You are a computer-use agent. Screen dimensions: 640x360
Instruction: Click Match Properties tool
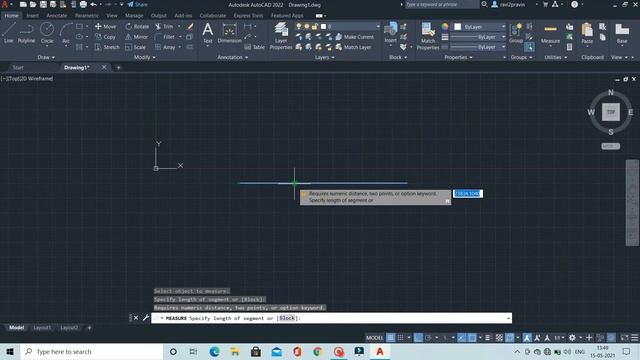point(428,36)
